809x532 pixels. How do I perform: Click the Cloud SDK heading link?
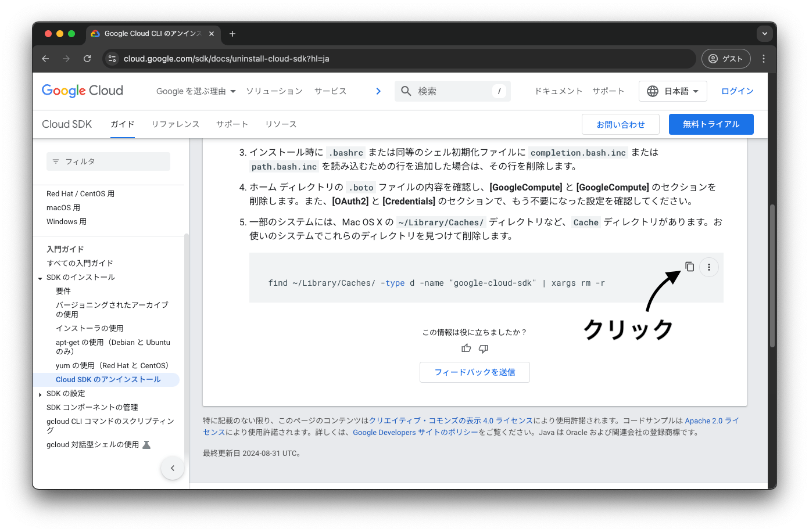tap(67, 124)
